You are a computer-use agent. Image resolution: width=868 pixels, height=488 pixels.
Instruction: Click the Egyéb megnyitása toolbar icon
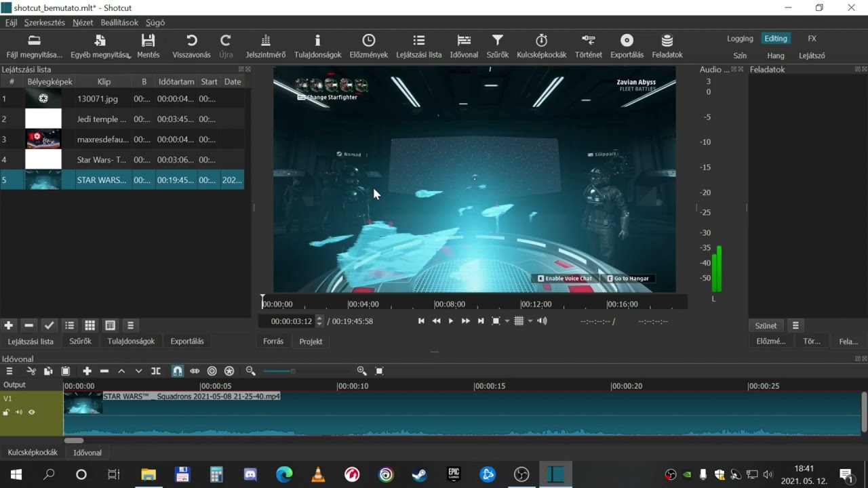coord(100,46)
